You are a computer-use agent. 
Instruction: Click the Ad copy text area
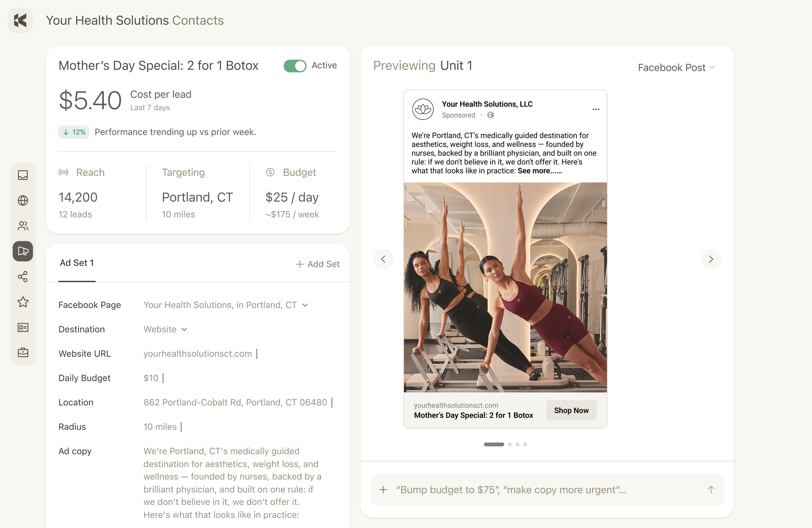pos(233,483)
